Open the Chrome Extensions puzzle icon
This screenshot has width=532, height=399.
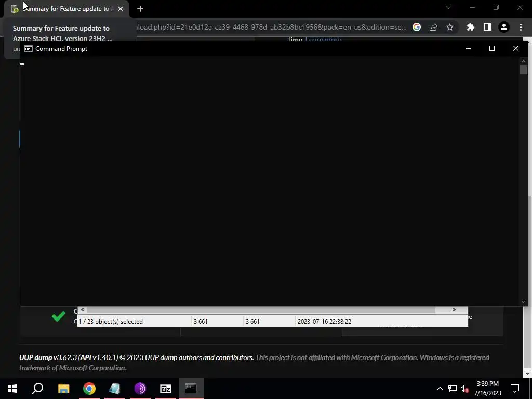point(471,27)
